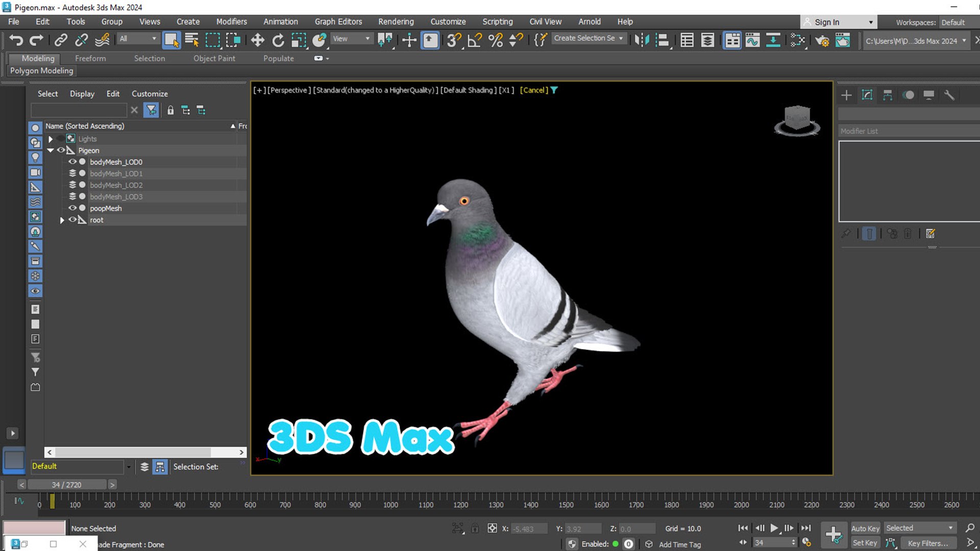Expand the root tree node
This screenshot has height=551, width=980.
pyautogui.click(x=62, y=220)
